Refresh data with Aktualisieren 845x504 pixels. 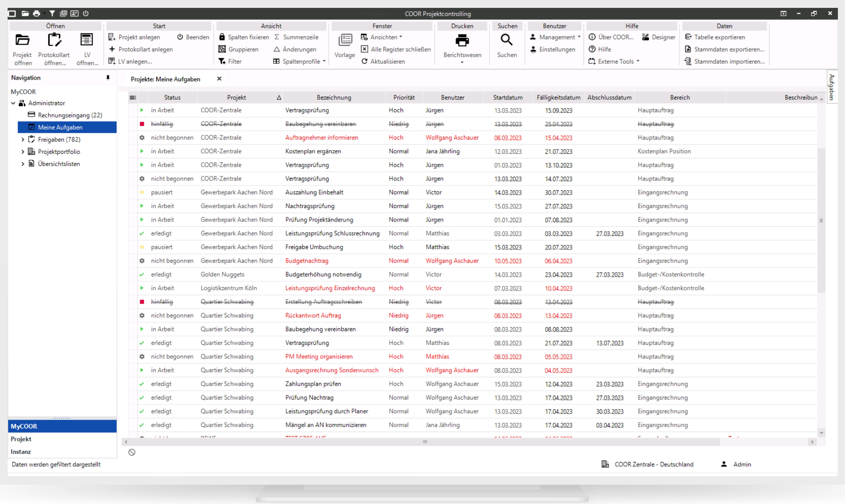pyautogui.click(x=383, y=61)
